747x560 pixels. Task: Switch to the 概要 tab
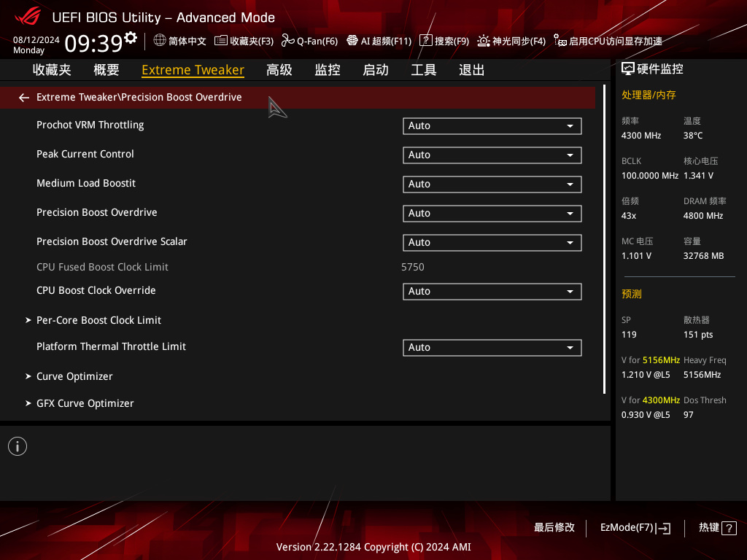[107, 70]
